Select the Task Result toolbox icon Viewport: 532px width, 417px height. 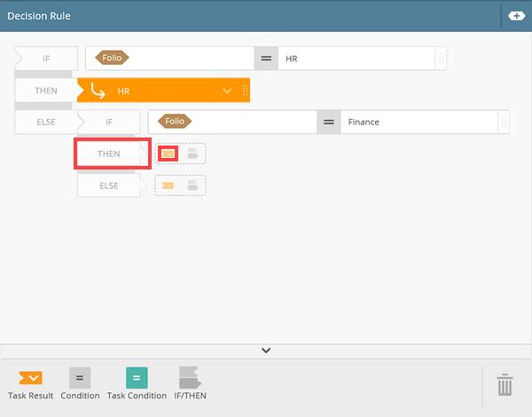(x=30, y=378)
